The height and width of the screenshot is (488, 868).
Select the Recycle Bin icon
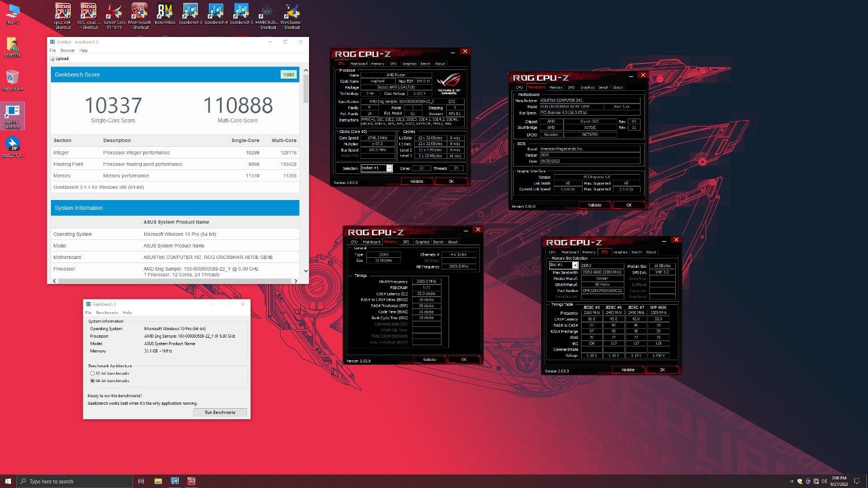pyautogui.click(x=13, y=80)
